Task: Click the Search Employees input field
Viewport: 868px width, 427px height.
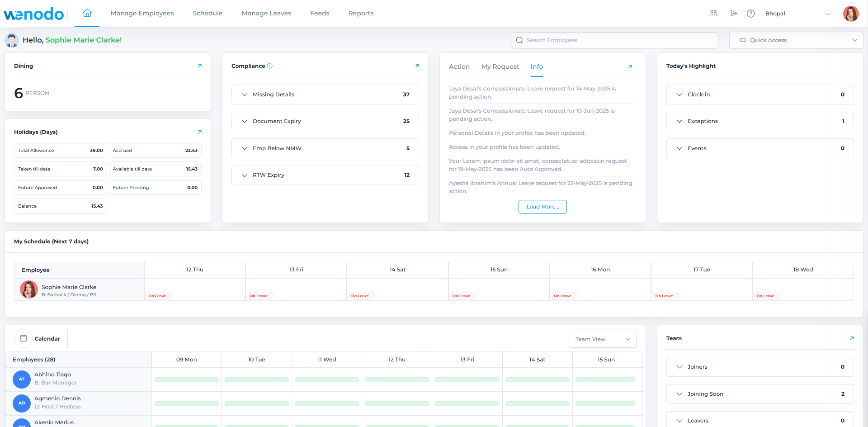Action: coord(615,40)
